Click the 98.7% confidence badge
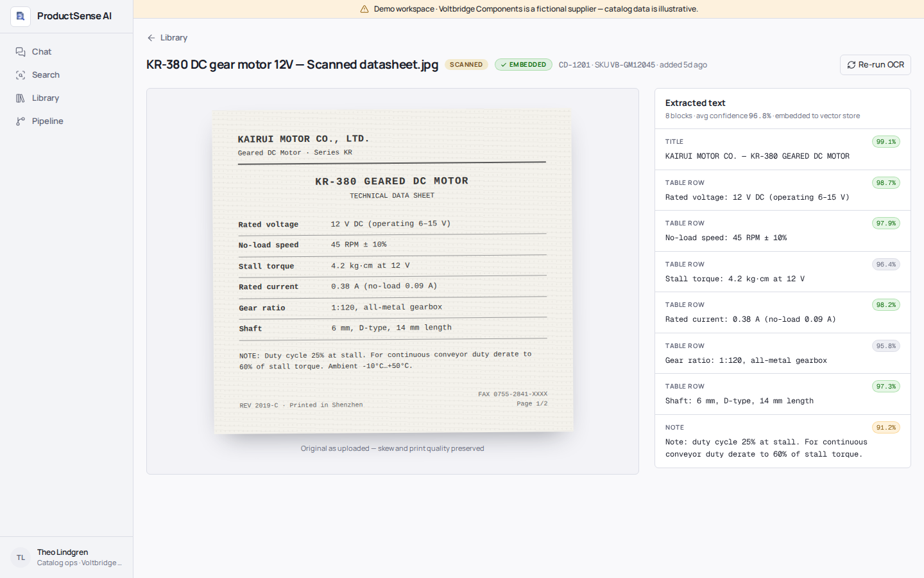Viewport: 924px width, 578px height. tap(886, 183)
